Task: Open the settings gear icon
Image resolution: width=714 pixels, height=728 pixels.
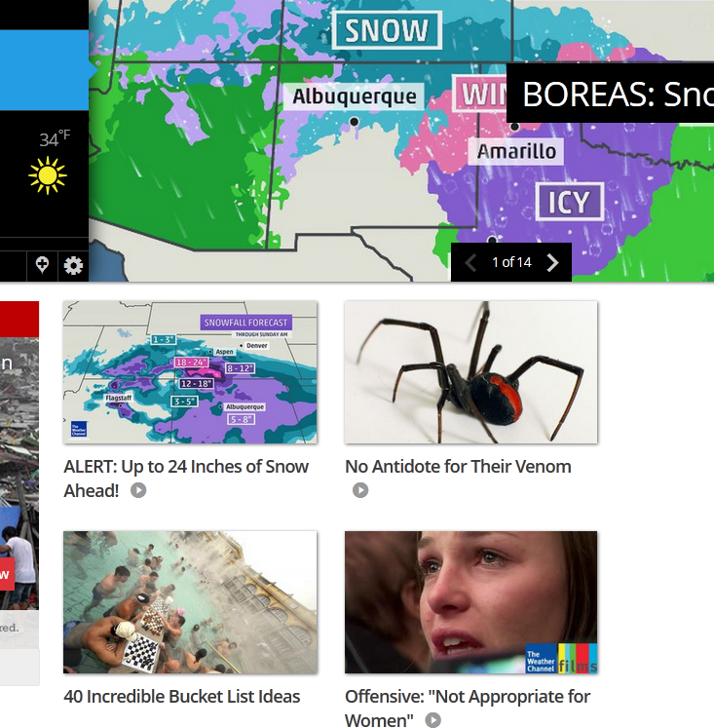Action: (73, 266)
